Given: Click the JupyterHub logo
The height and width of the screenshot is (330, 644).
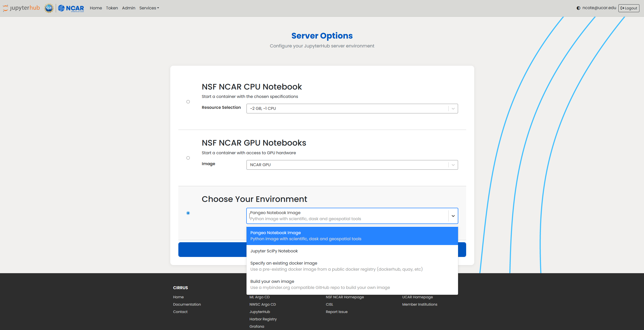Looking at the screenshot, I should coord(21,8).
